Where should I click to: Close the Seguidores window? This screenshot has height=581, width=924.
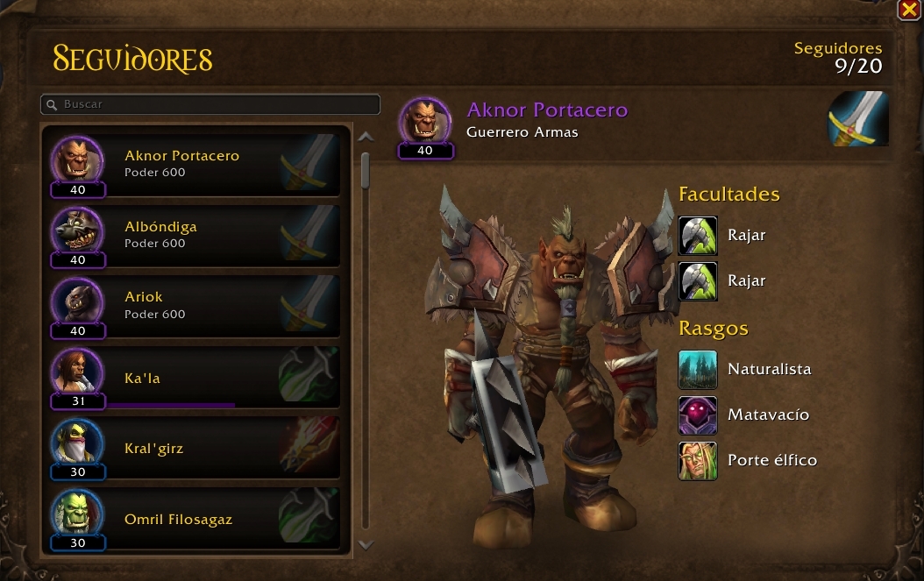tap(909, 10)
